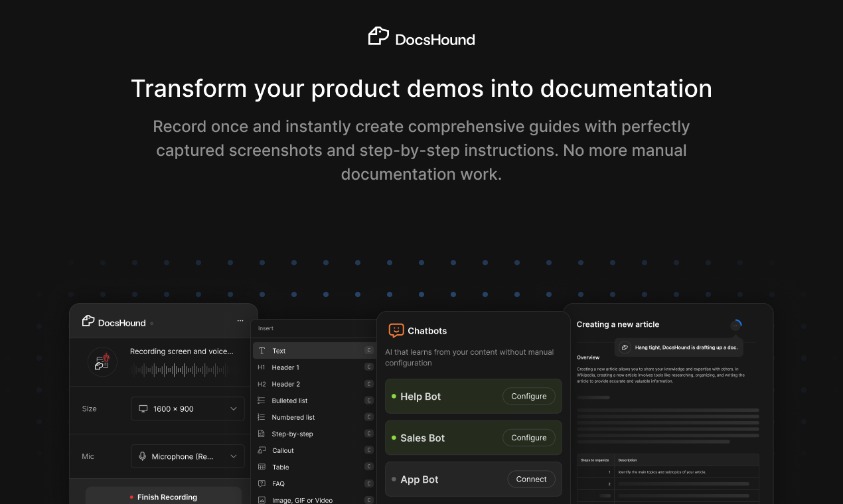The height and width of the screenshot is (504, 843).
Task: Click the 'Creating a new article' title
Action: click(618, 324)
